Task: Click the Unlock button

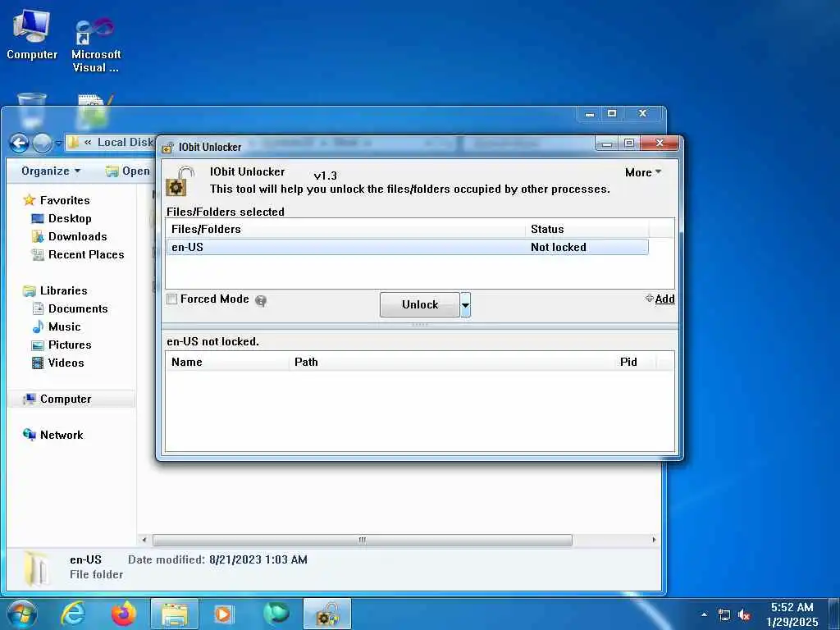Action: point(419,304)
